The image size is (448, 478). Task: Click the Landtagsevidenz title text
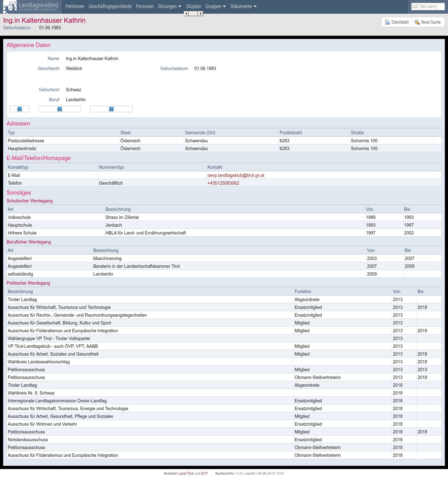coord(39,5)
